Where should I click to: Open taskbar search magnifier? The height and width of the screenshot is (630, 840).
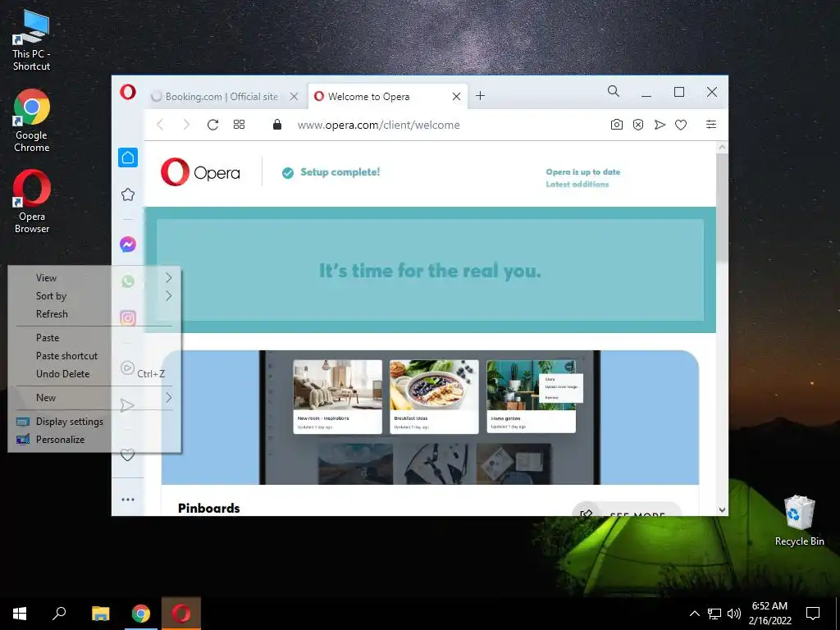coord(59,614)
